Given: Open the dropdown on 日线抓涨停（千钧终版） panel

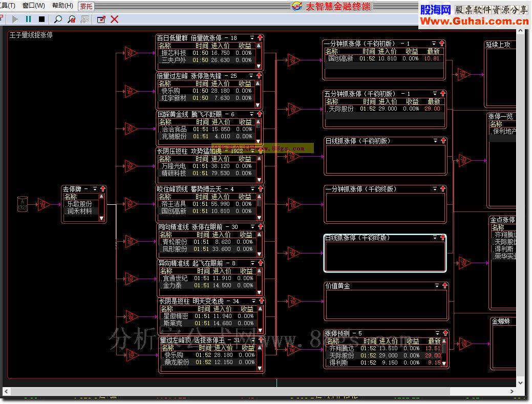Looking at the screenshot, I should pos(435,238).
